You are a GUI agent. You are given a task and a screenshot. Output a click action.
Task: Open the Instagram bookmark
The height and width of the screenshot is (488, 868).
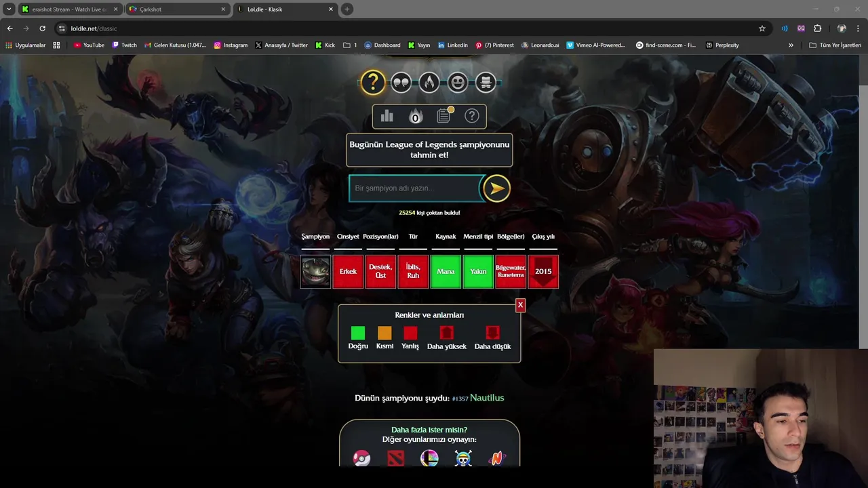click(x=231, y=45)
